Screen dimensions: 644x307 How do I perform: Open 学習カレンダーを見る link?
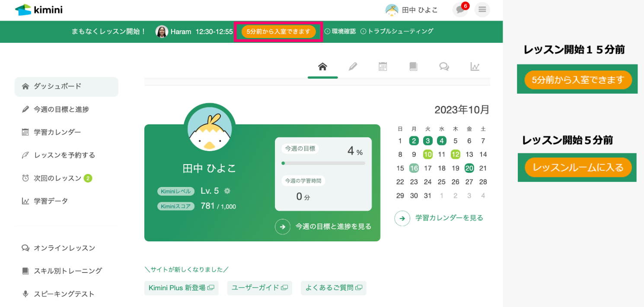pyautogui.click(x=449, y=218)
